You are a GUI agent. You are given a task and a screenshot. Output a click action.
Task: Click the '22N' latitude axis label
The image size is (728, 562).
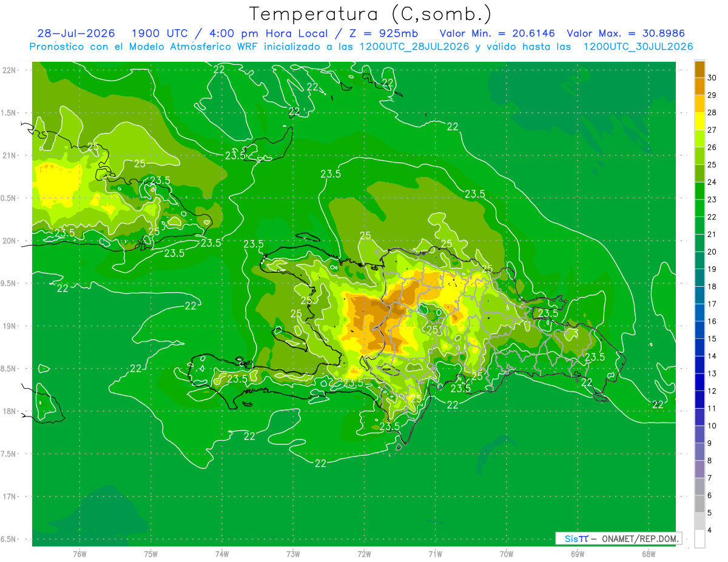(x=9, y=70)
